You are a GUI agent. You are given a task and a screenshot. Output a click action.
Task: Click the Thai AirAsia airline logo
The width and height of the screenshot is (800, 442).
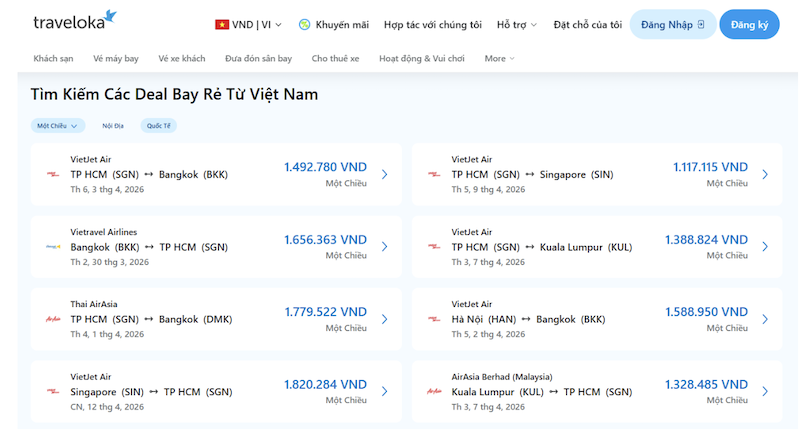point(53,318)
